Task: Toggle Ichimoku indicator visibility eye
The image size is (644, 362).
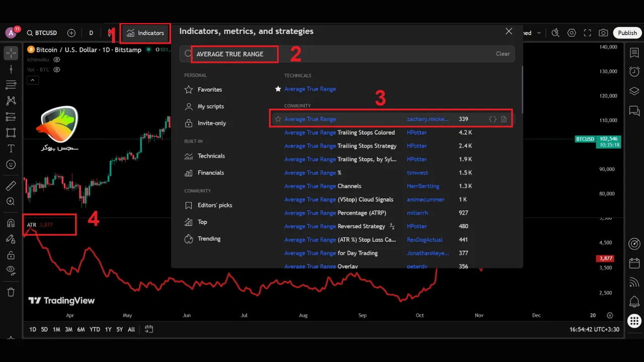Action: pos(57,60)
